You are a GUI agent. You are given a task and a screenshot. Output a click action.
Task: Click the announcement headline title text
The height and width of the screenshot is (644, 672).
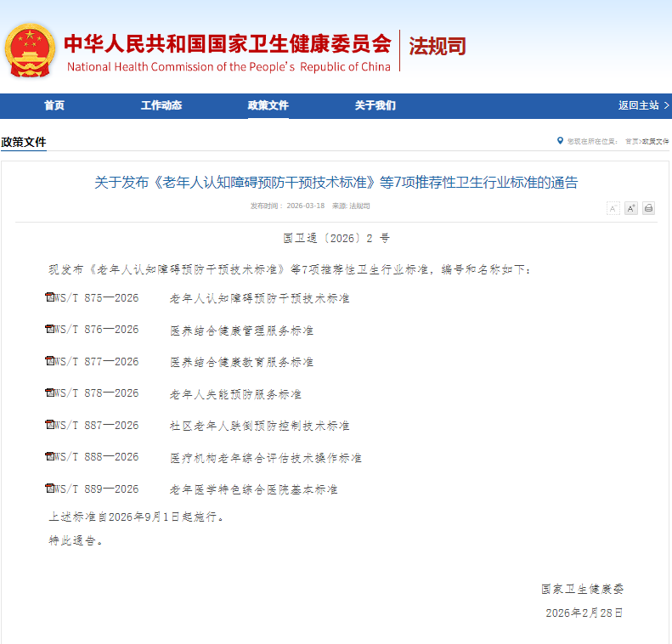(336, 182)
